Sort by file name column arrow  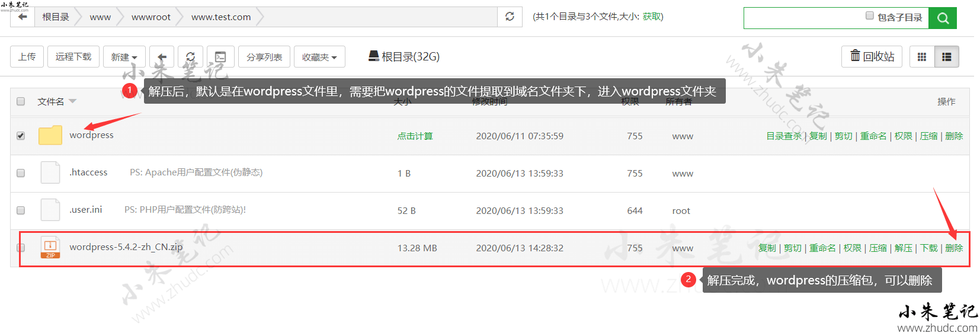click(72, 101)
